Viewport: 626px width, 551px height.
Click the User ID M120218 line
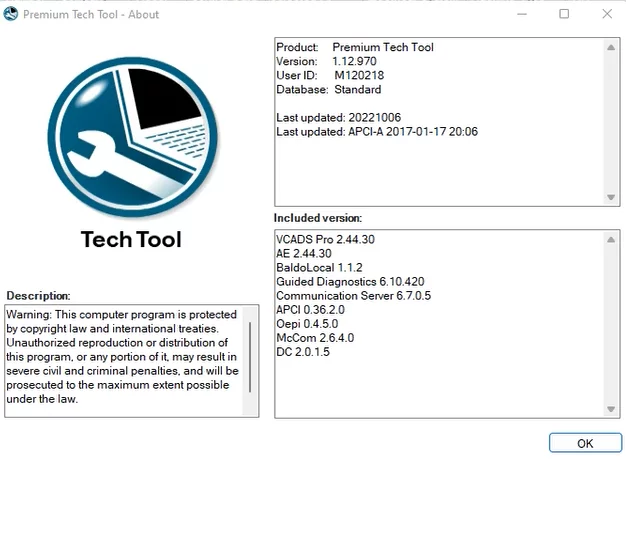tap(330, 75)
